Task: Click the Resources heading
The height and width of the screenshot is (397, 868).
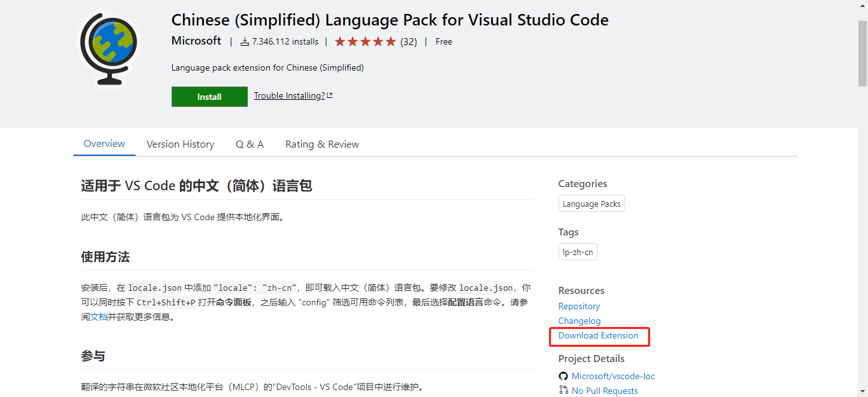Action: [x=581, y=290]
